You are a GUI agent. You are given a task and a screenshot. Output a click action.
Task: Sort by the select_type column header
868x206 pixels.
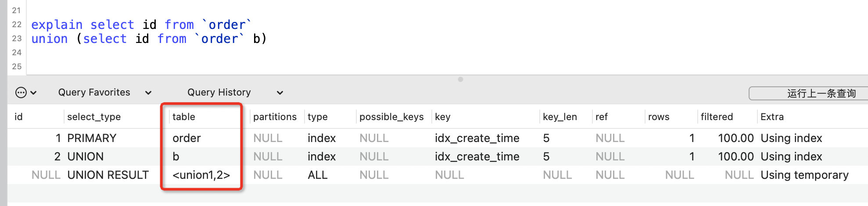[x=94, y=117]
